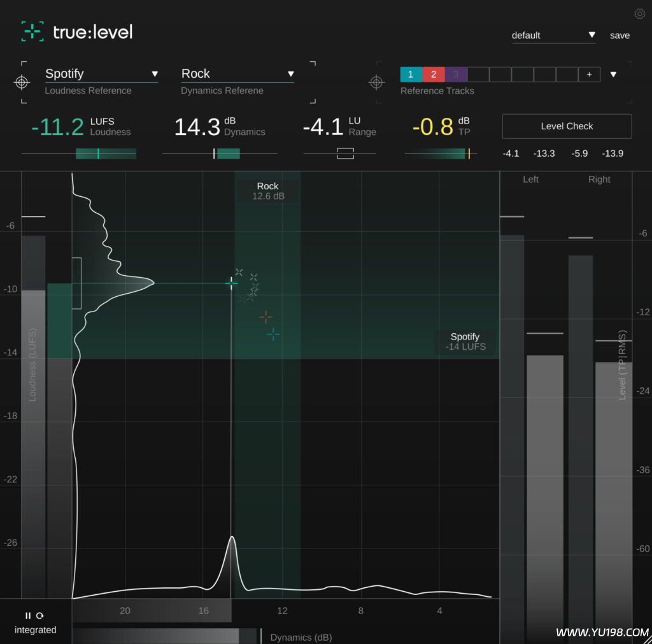Select the integrated loudness mode label

(35, 629)
